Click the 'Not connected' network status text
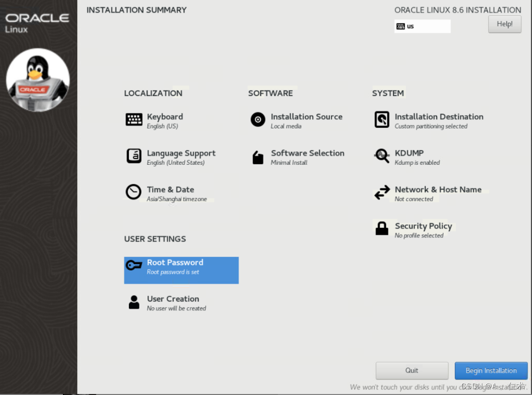 point(414,199)
